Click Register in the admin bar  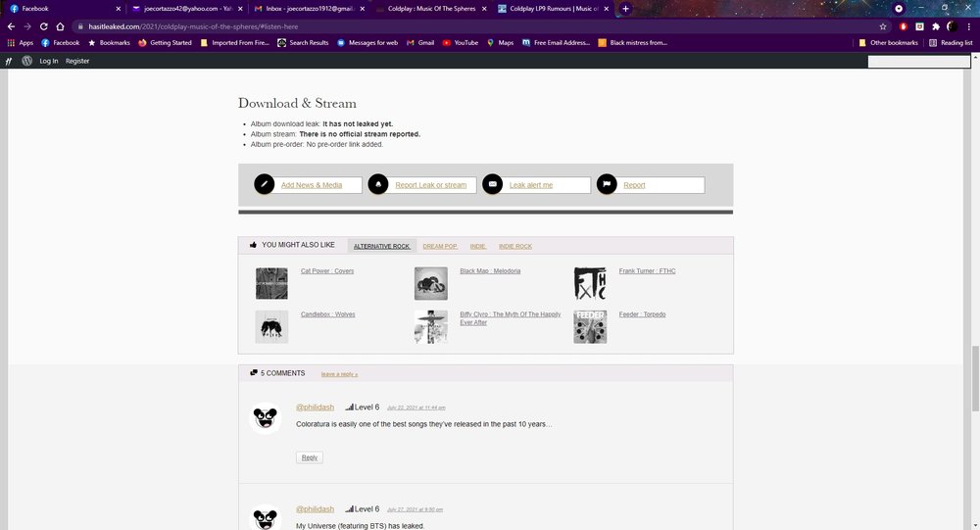(77, 61)
